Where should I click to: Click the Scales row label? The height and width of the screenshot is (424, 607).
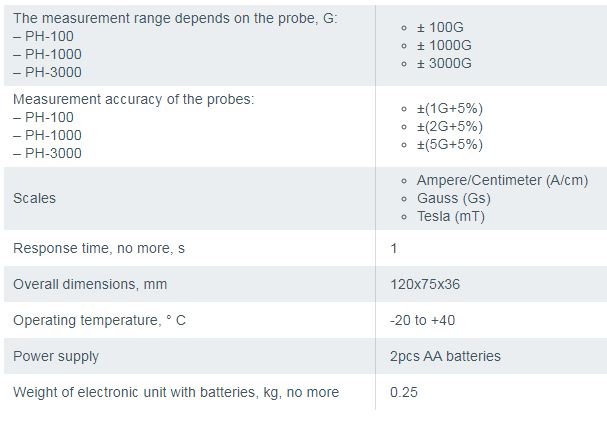[34, 198]
